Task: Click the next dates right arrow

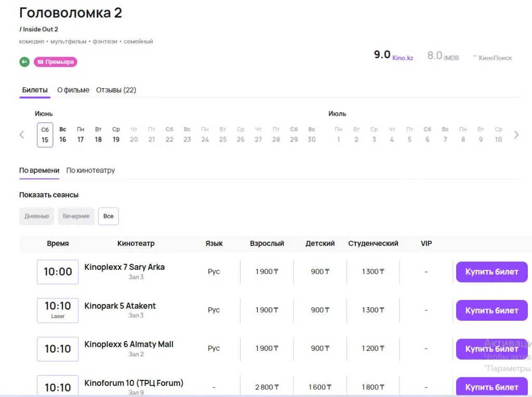Action: tap(516, 135)
